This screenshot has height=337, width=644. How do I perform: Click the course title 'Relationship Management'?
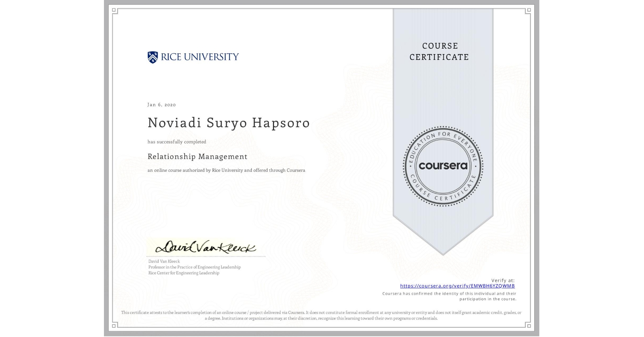pos(197,157)
